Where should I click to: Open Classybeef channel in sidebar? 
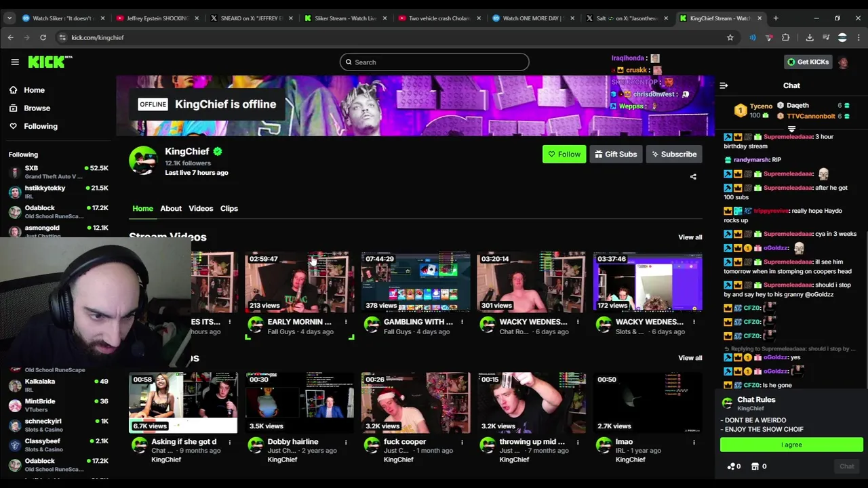tap(58, 445)
